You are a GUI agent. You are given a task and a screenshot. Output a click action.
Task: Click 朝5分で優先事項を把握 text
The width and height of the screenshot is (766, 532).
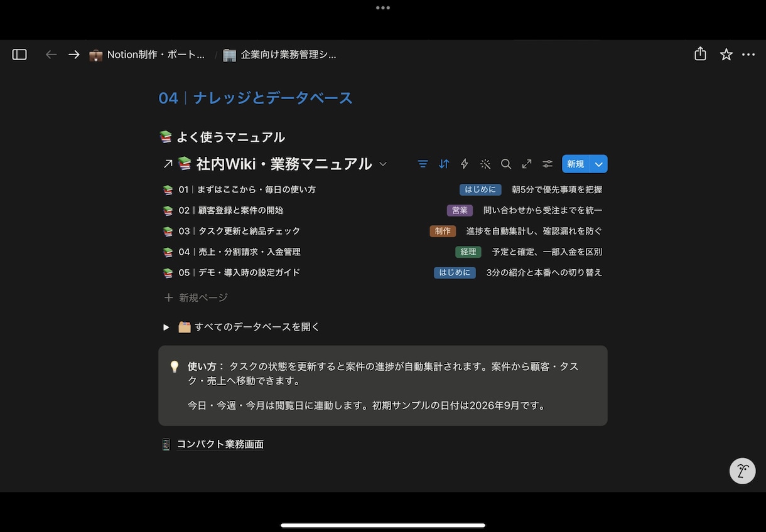pos(557,189)
